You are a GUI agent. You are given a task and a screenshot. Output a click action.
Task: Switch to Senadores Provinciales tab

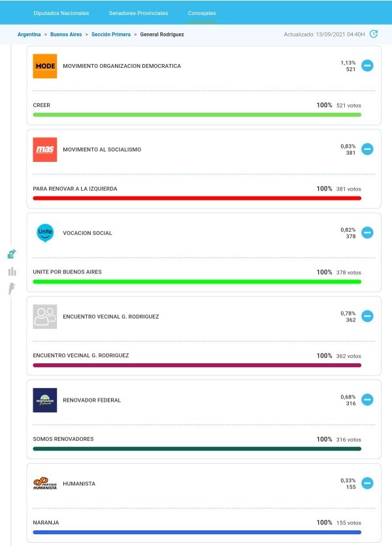tap(139, 13)
